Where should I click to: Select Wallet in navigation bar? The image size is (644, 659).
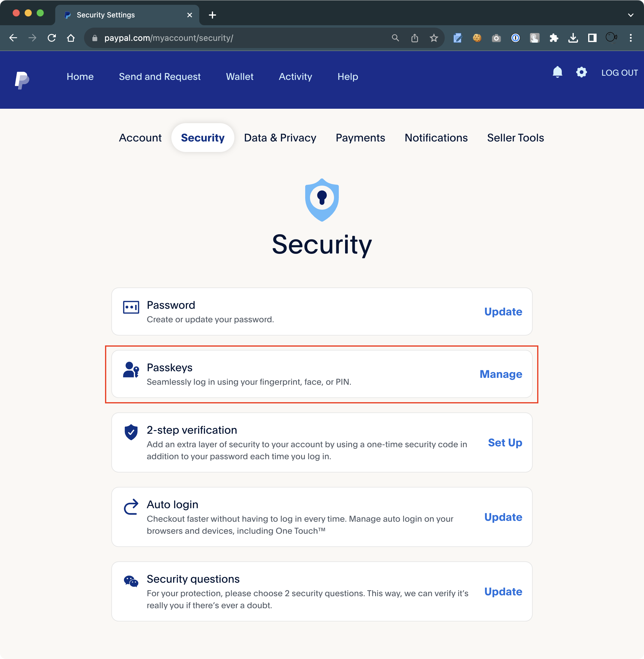[x=239, y=77]
